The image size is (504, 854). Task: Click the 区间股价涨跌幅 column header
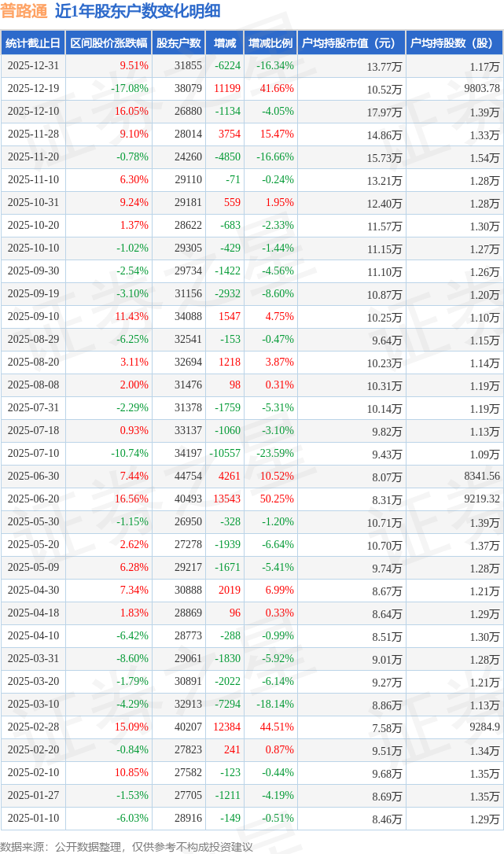tap(108, 43)
